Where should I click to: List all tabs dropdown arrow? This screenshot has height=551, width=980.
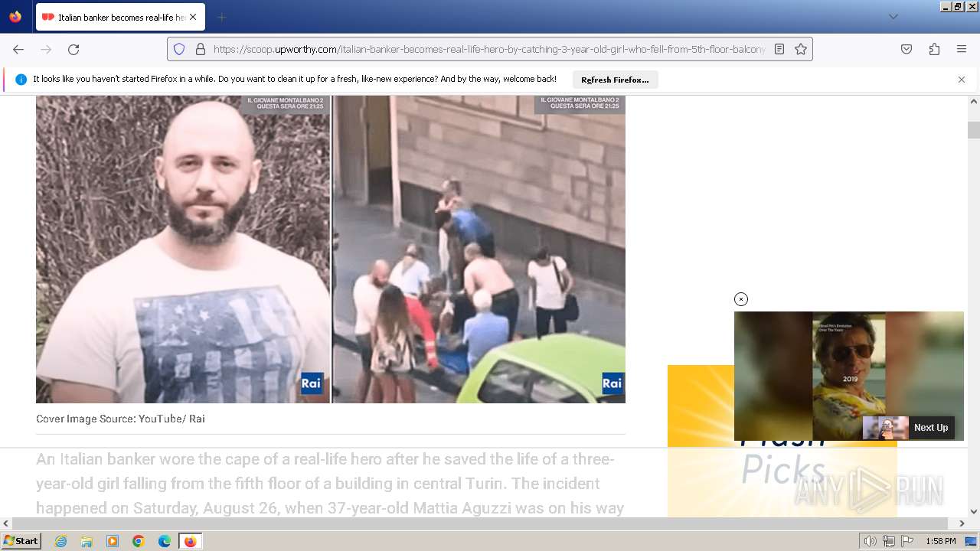point(893,17)
